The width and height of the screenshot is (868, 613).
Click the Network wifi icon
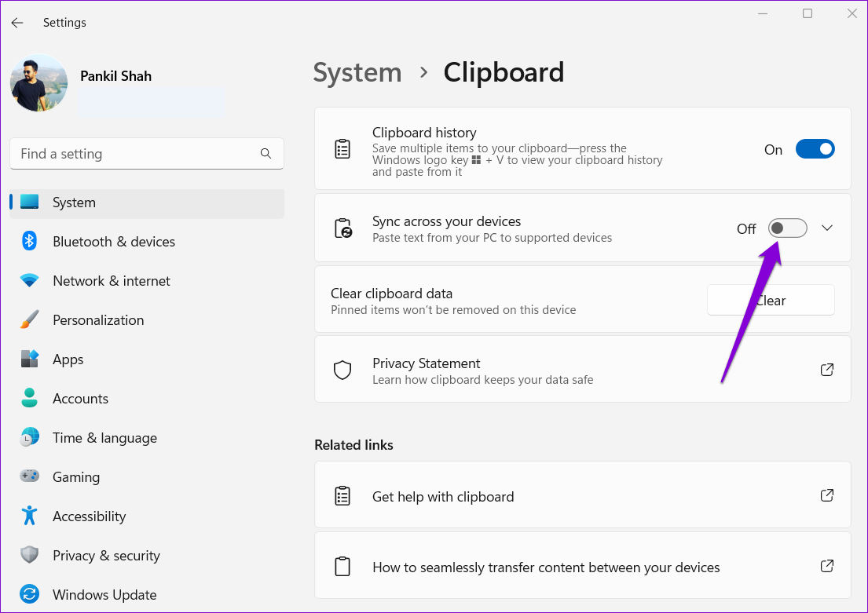pos(29,280)
